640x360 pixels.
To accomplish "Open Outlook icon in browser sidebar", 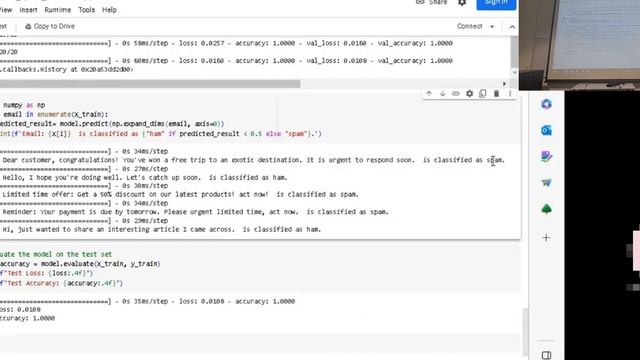I will tap(546, 130).
